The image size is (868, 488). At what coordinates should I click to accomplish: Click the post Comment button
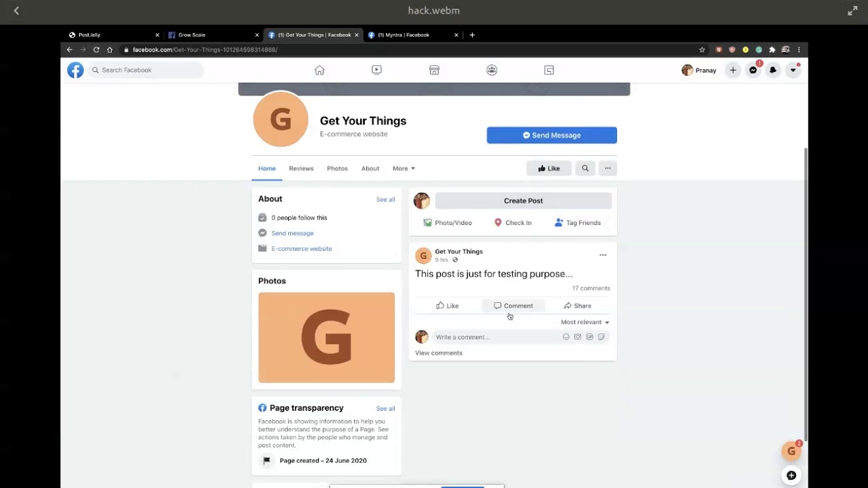click(x=513, y=306)
